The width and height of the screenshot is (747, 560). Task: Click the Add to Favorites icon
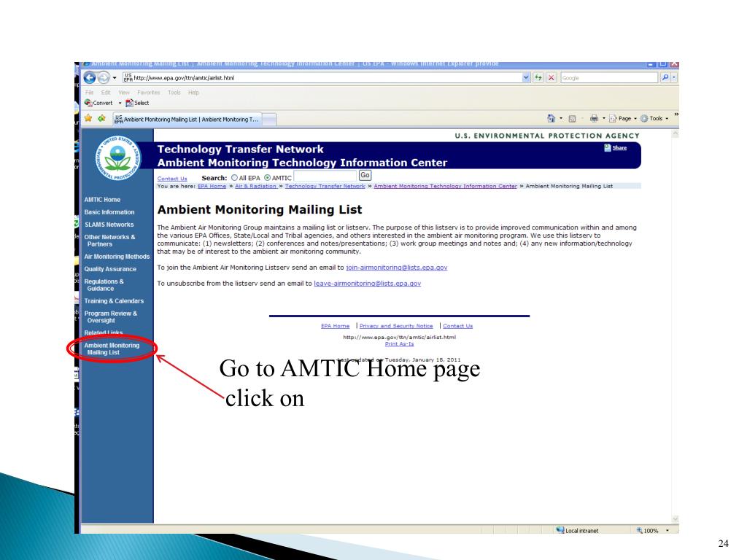[101, 118]
